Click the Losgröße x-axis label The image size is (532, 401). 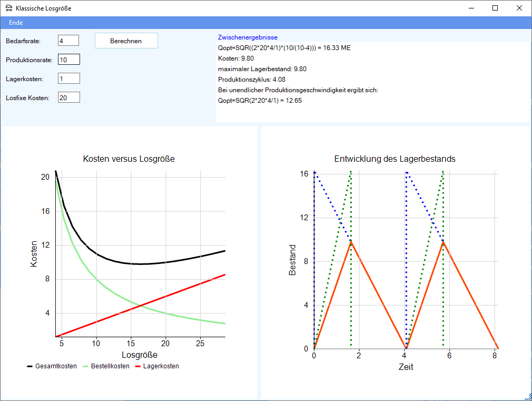(140, 355)
